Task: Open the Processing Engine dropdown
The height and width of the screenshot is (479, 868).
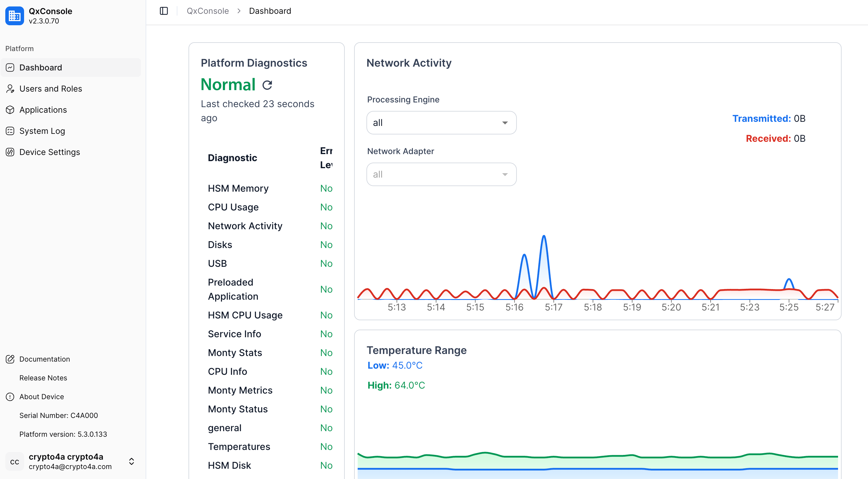Action: point(441,123)
